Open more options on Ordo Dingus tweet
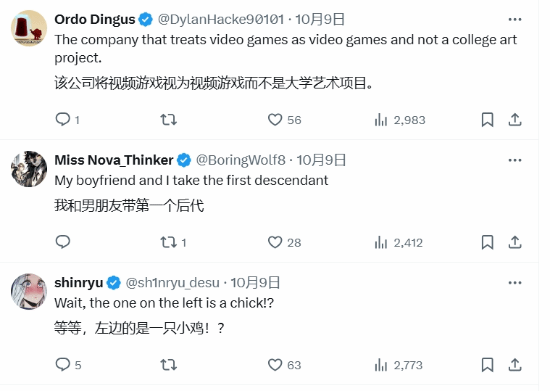Image resolution: width=550 pixels, height=391 pixels. 515,19
